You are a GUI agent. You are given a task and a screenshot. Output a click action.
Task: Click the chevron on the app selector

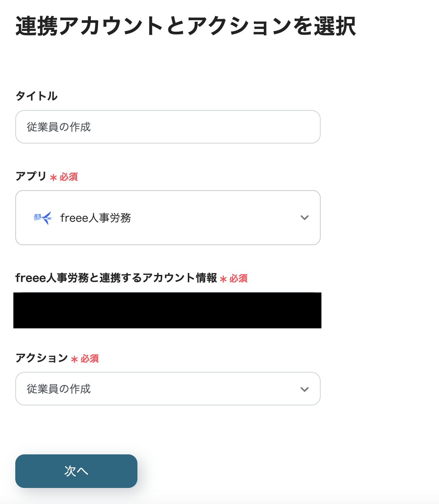(x=304, y=218)
